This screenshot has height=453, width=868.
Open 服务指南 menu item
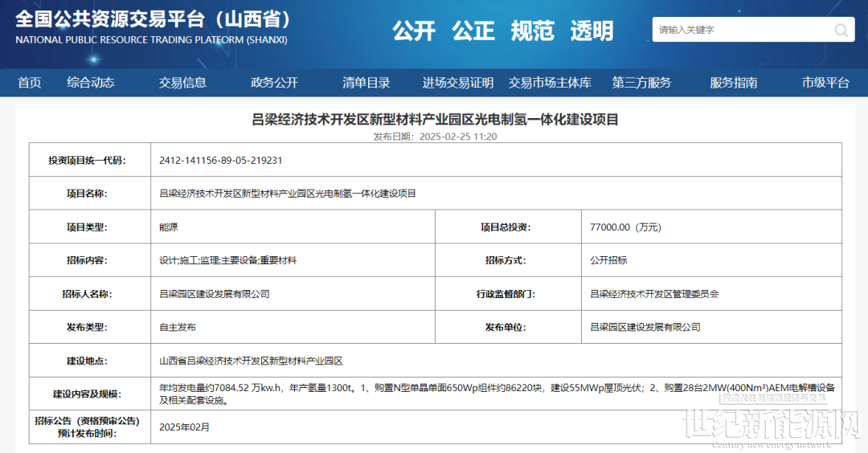[x=734, y=83]
